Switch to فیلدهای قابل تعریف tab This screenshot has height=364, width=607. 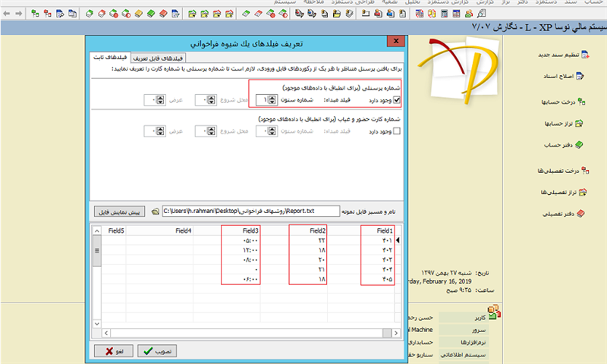(x=161, y=58)
